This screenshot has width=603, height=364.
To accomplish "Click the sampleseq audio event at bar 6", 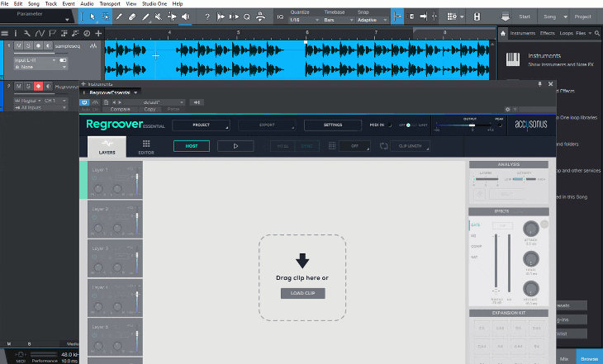I will [396, 60].
